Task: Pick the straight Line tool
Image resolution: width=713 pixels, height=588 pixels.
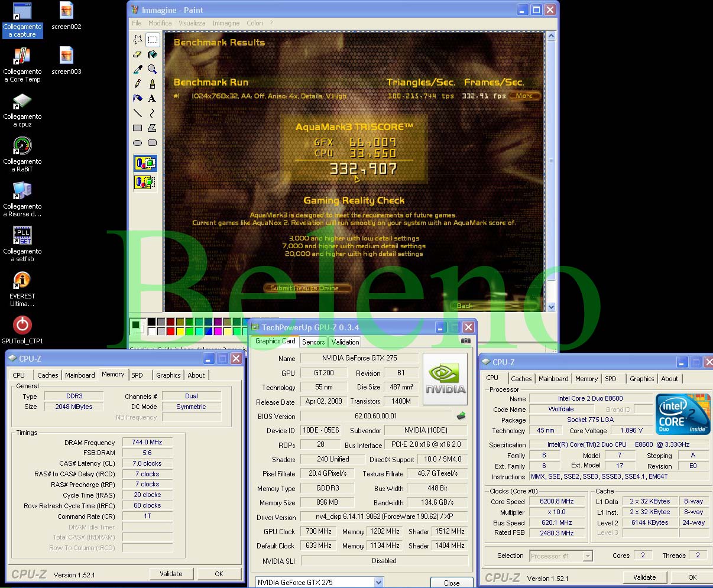Action: click(138, 113)
